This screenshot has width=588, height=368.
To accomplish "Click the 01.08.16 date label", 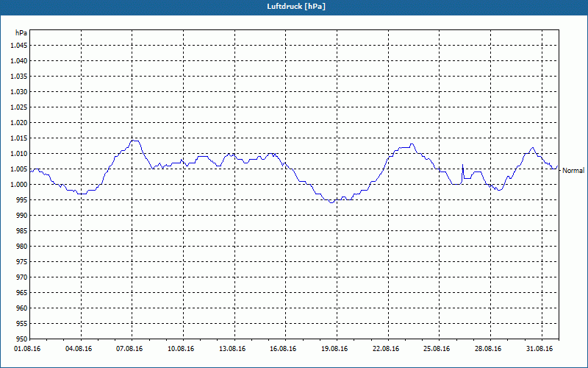I will [27, 349].
